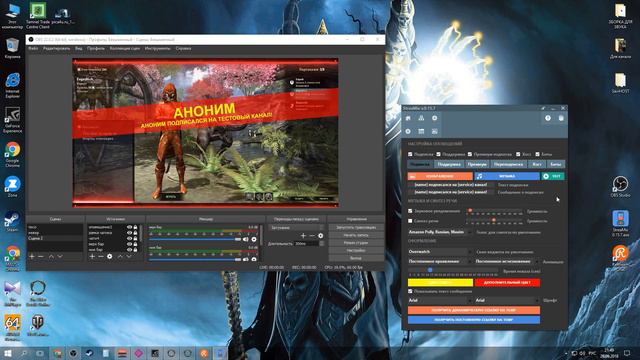Open GeForce Experience desktop icon

(x=12, y=119)
